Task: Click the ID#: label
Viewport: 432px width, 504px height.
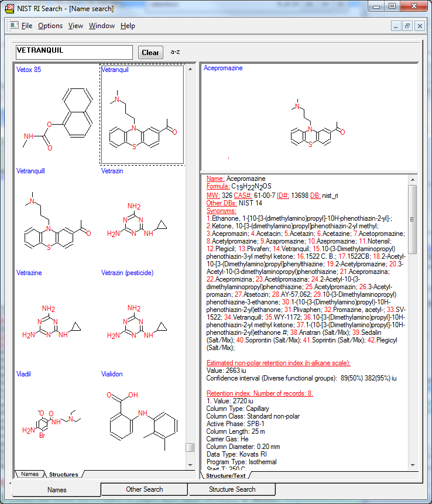Action: click(x=283, y=196)
